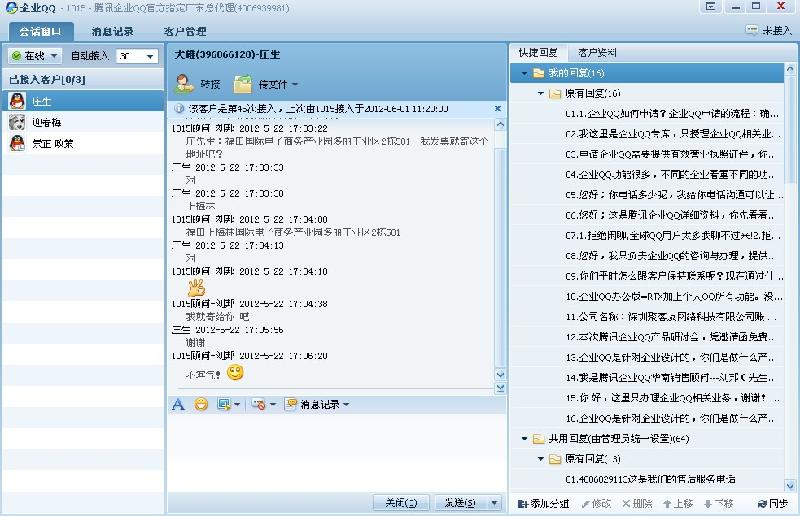The width and height of the screenshot is (800, 516).
Task: Click 添加分组 add group icon button
Action: click(543, 504)
